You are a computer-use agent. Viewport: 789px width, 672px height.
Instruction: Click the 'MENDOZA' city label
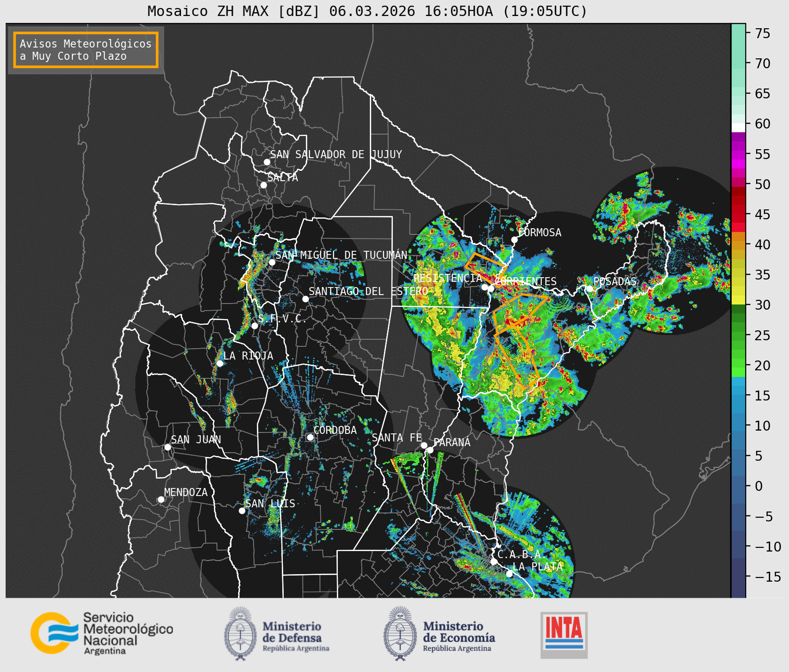(186, 492)
